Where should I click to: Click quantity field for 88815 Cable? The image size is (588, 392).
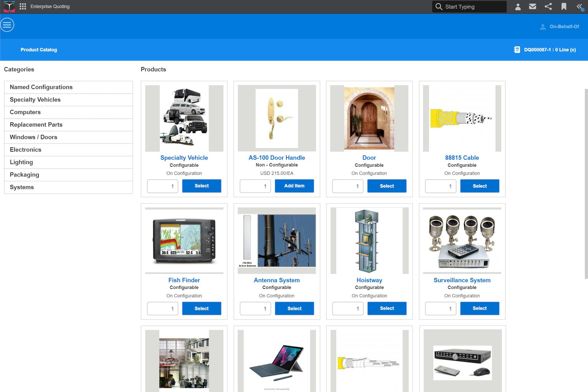pyautogui.click(x=440, y=186)
